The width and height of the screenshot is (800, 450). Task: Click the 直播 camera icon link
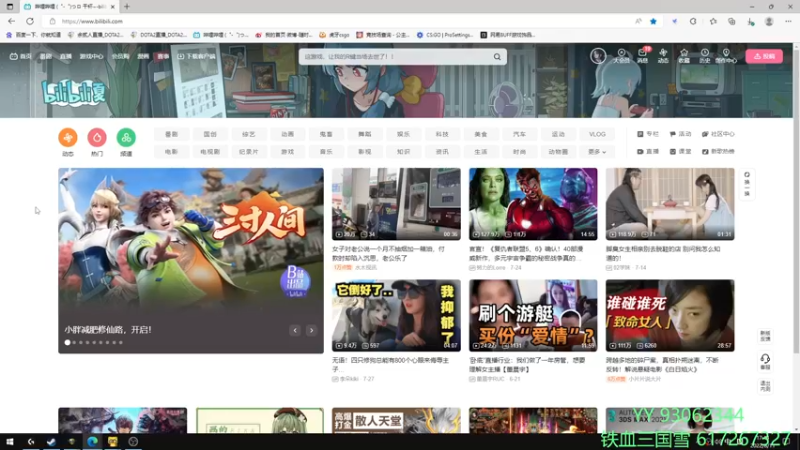tap(648, 152)
